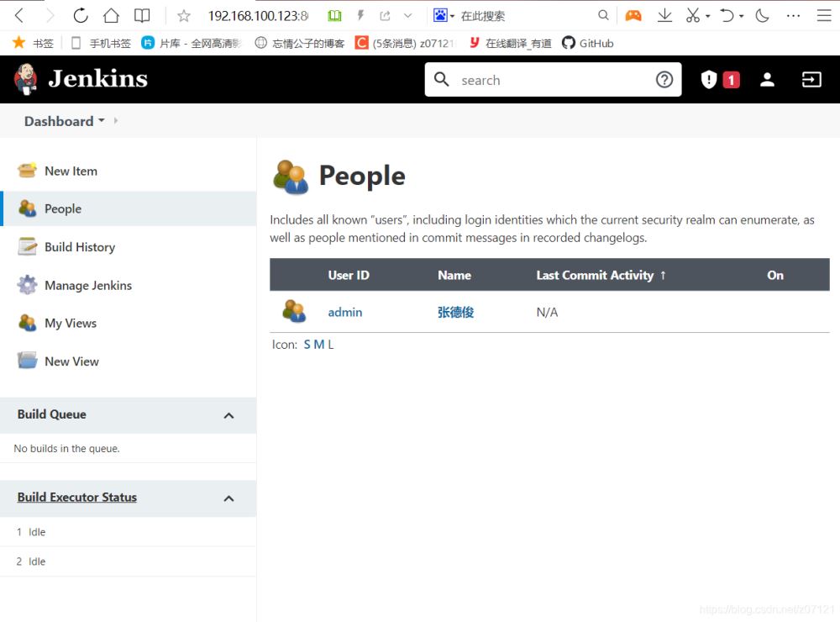Open the admin user link
The width and height of the screenshot is (840, 622).
coord(345,312)
